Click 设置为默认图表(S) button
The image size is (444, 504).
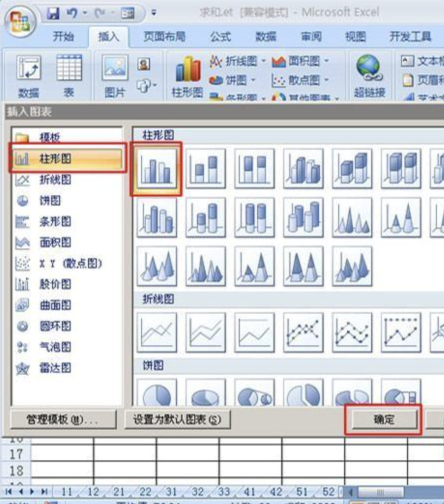point(177,419)
